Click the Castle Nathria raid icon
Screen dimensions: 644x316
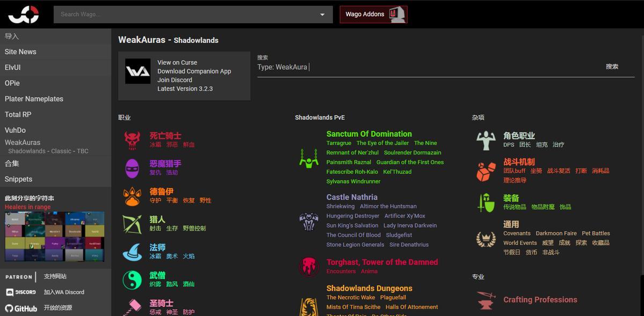click(309, 221)
